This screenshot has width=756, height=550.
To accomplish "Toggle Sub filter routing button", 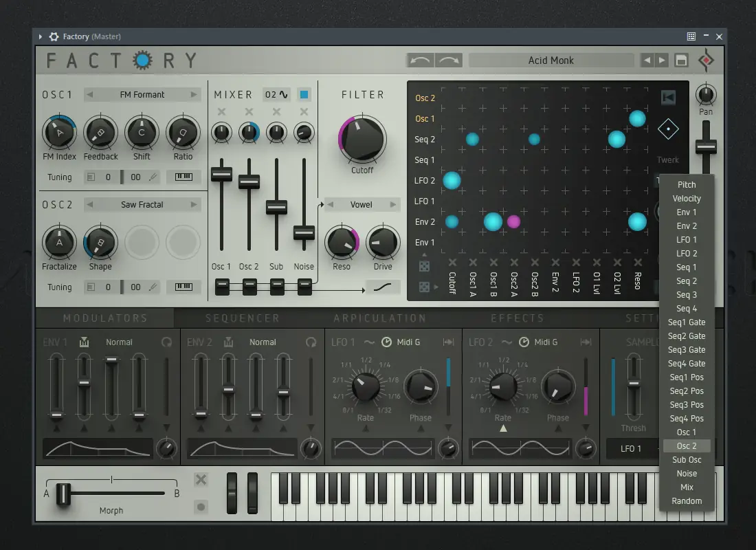I will 277,287.
